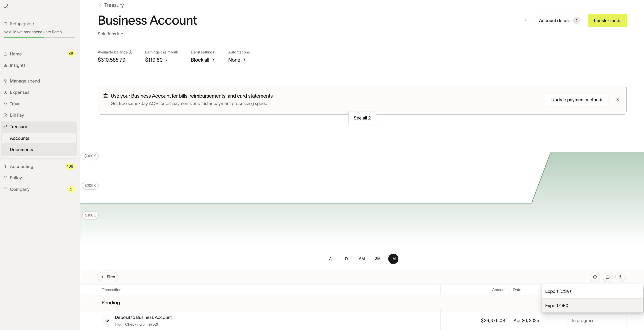644x330 pixels.
Task: Expand See all 2 notices
Action: click(362, 118)
